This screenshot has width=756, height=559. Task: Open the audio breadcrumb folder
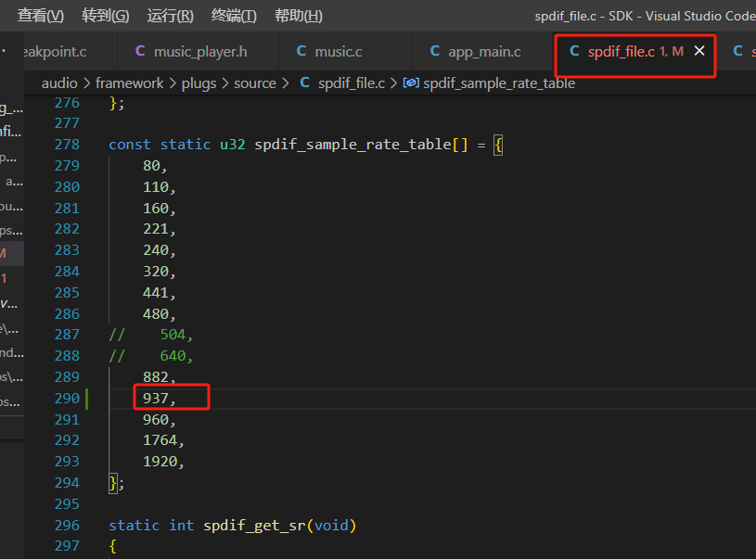pos(59,83)
